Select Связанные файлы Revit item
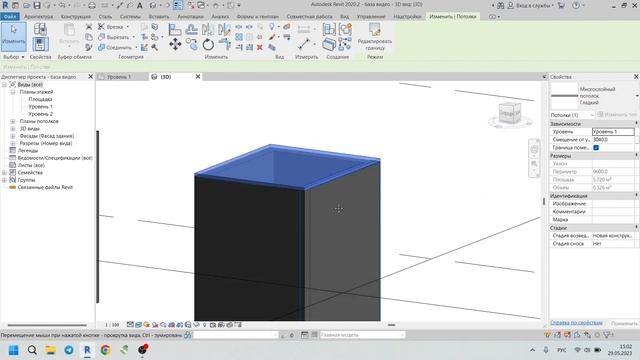 click(x=45, y=187)
